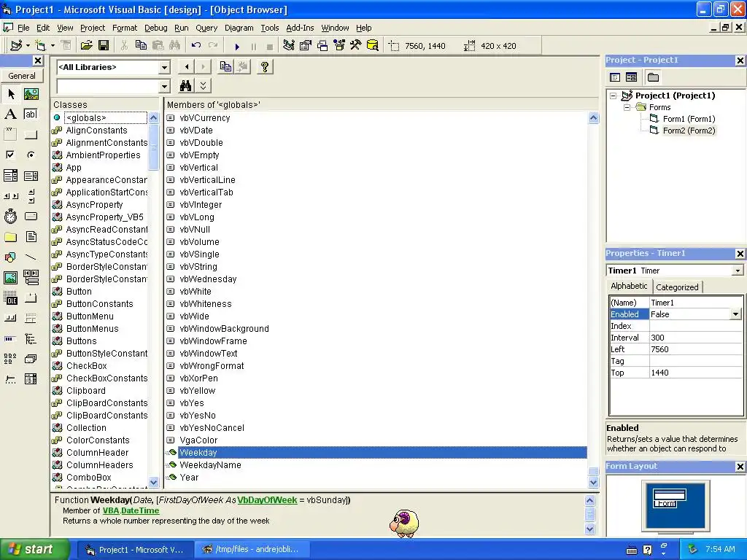Toggle Folders in the Project panel
Screen dimensions: 747x560
coord(653,77)
